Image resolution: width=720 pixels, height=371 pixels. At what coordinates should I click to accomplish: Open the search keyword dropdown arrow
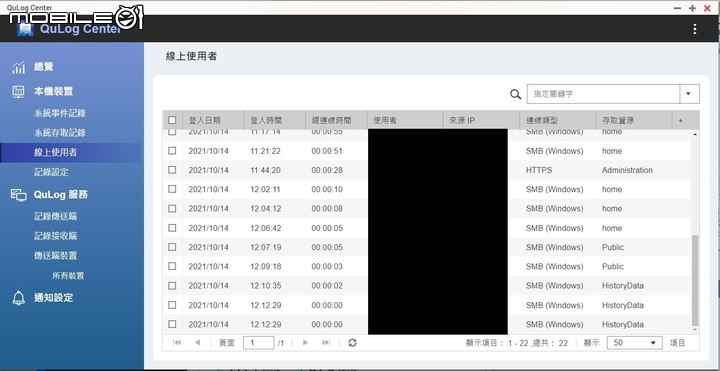pyautogui.click(x=689, y=94)
